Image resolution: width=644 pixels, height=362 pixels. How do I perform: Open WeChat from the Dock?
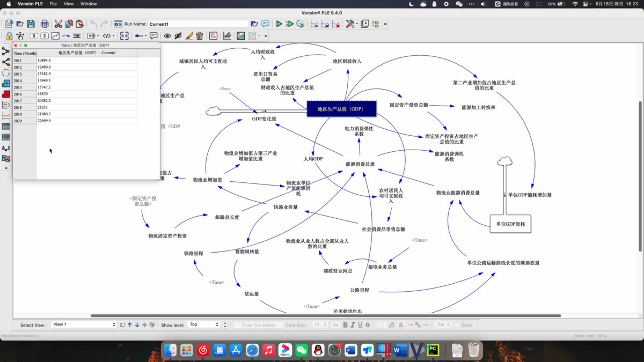pyautogui.click(x=301, y=350)
